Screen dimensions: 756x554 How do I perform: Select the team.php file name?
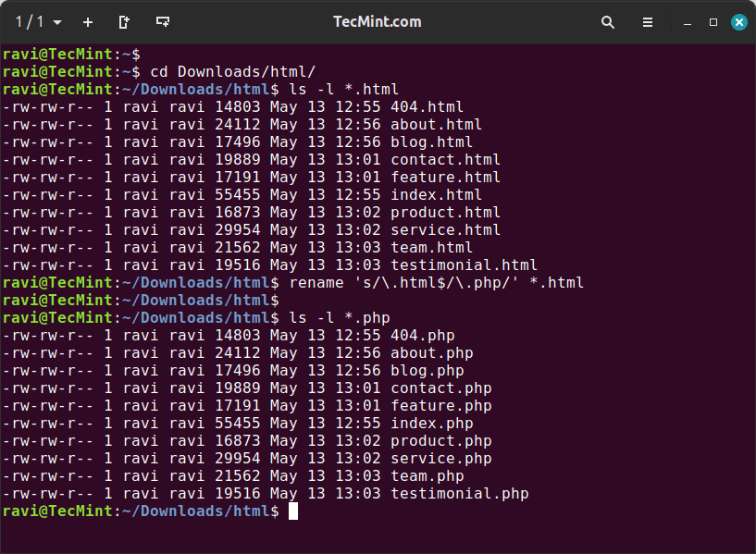428,476
